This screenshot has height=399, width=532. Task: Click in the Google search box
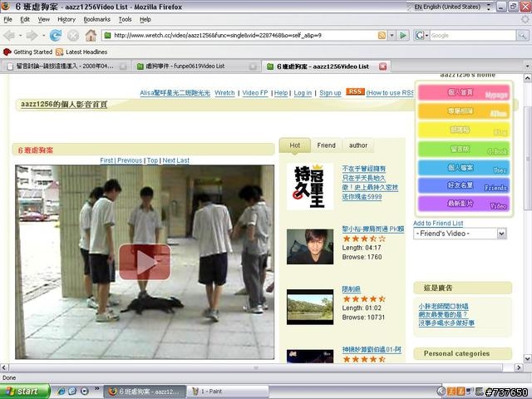(473, 35)
